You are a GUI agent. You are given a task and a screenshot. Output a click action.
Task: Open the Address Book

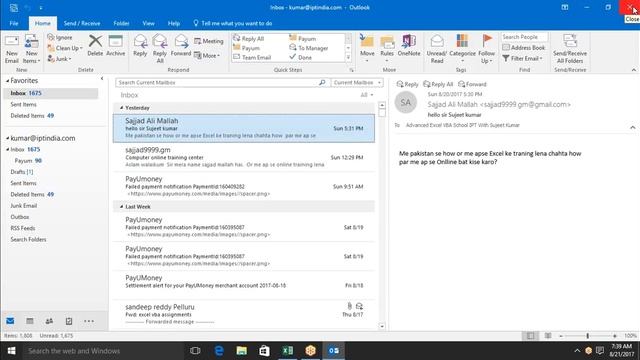524,48
